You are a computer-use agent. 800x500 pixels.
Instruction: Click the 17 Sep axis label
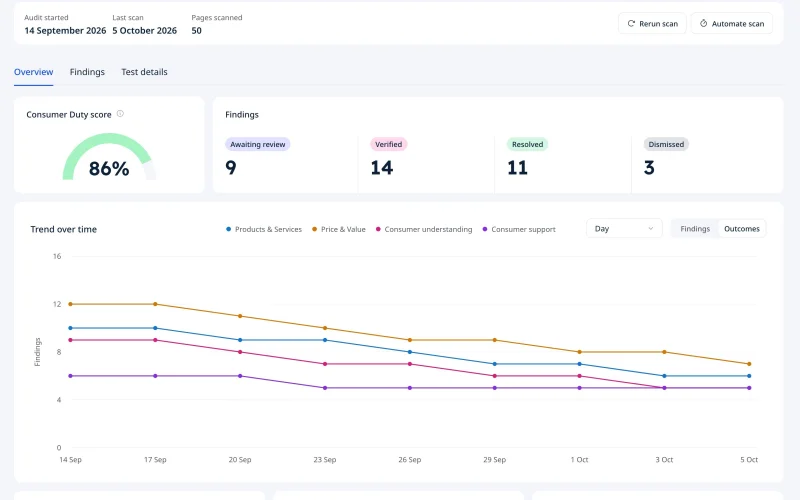click(x=155, y=460)
